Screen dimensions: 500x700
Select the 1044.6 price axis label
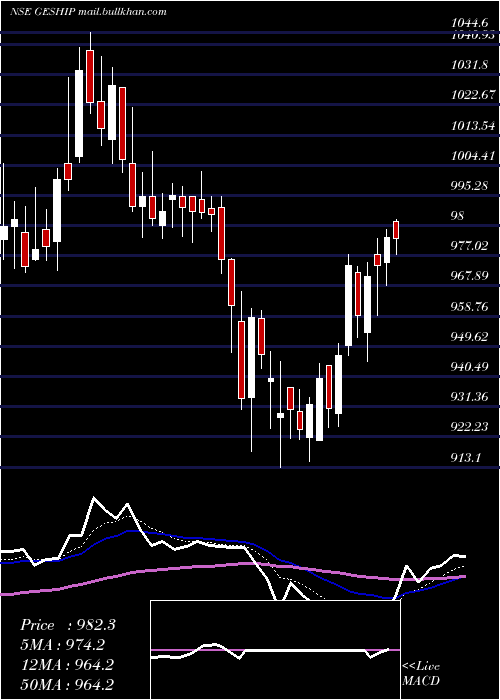click(x=472, y=21)
